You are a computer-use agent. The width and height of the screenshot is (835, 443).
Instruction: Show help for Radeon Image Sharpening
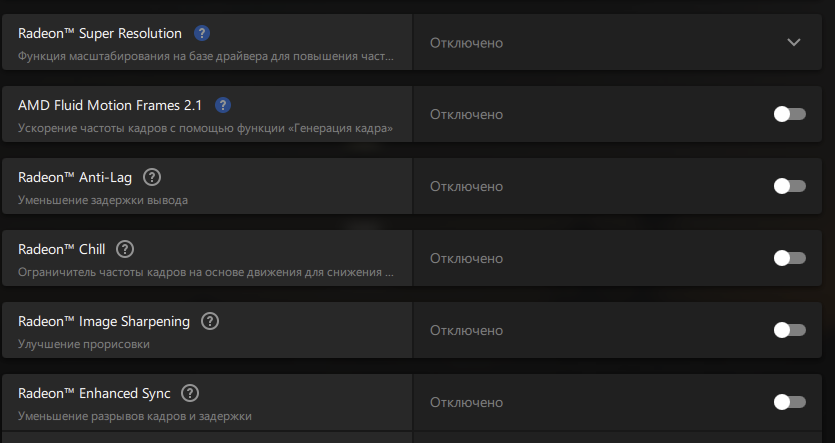tap(210, 321)
